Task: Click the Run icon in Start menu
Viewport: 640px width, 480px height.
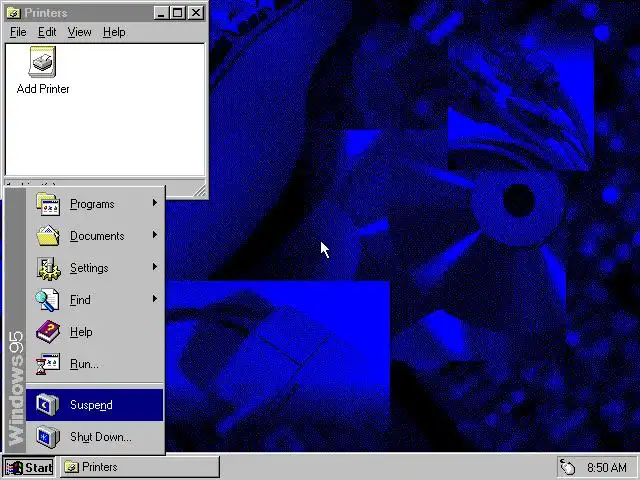Action: coord(48,364)
